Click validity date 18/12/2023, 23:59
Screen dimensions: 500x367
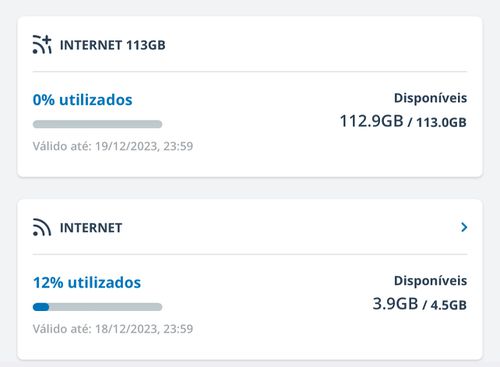(x=144, y=329)
